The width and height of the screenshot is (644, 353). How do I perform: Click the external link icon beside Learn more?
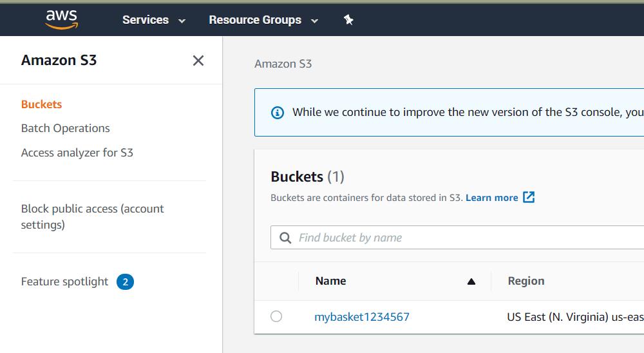click(x=529, y=197)
